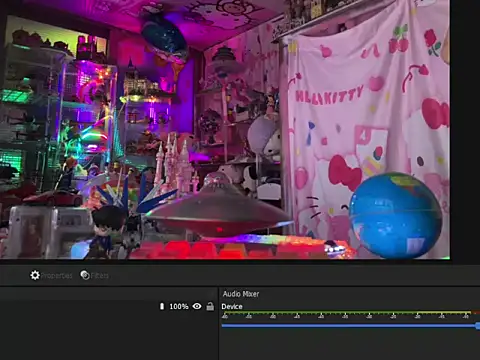
Task: Click the Hello Kitty text on curtain
Action: (x=329, y=95)
